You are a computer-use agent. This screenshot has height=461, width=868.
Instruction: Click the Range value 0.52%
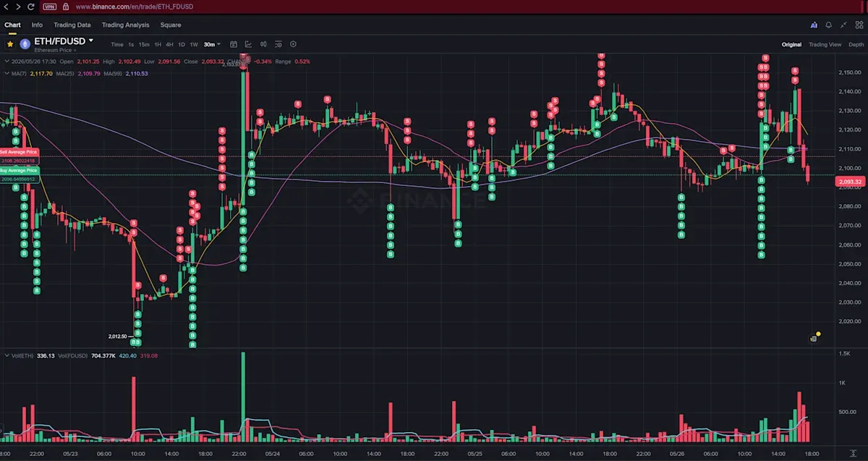tap(302, 62)
